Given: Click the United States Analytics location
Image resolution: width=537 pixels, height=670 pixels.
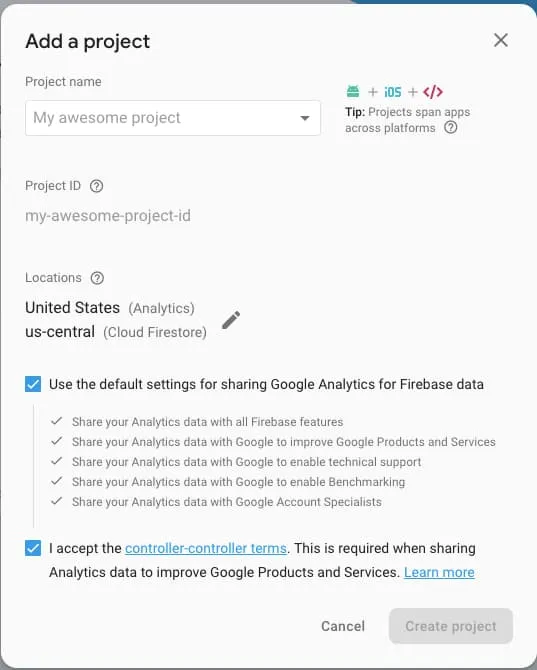Looking at the screenshot, I should [x=110, y=308].
